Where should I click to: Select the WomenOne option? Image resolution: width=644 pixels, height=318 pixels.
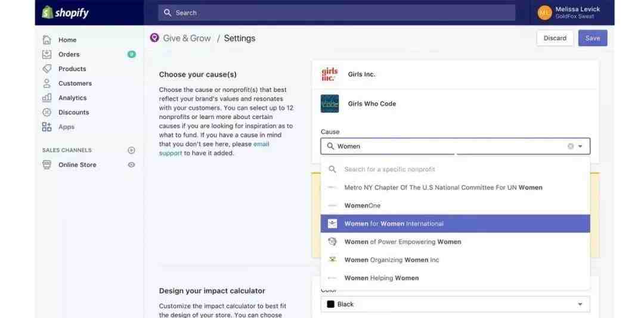tap(455, 205)
